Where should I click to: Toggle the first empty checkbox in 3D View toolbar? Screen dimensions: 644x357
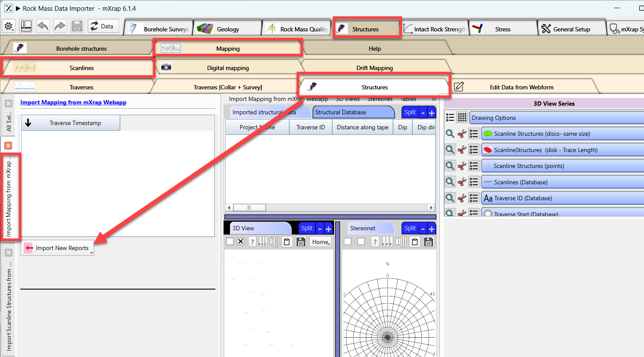pos(230,241)
